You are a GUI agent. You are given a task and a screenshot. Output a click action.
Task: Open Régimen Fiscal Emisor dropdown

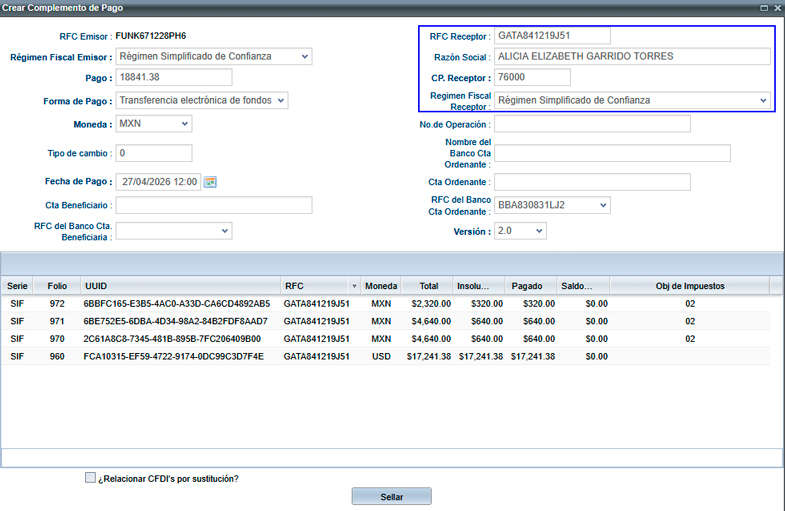click(x=304, y=57)
